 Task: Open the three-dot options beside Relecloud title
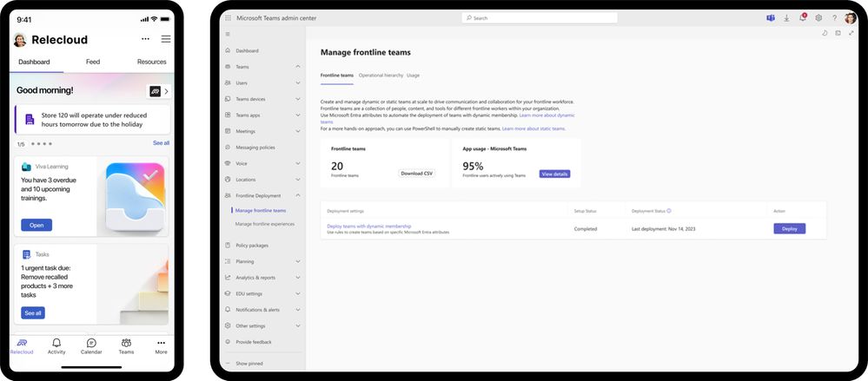(145, 39)
